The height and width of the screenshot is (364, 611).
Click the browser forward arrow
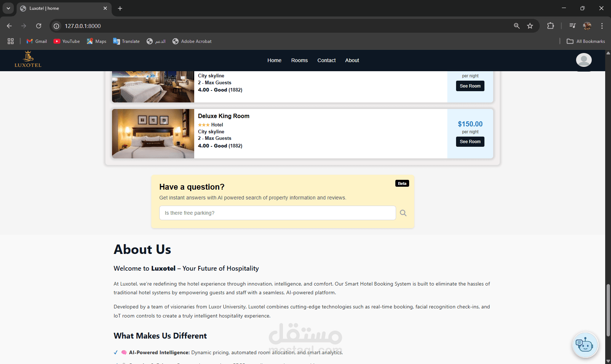point(24,26)
